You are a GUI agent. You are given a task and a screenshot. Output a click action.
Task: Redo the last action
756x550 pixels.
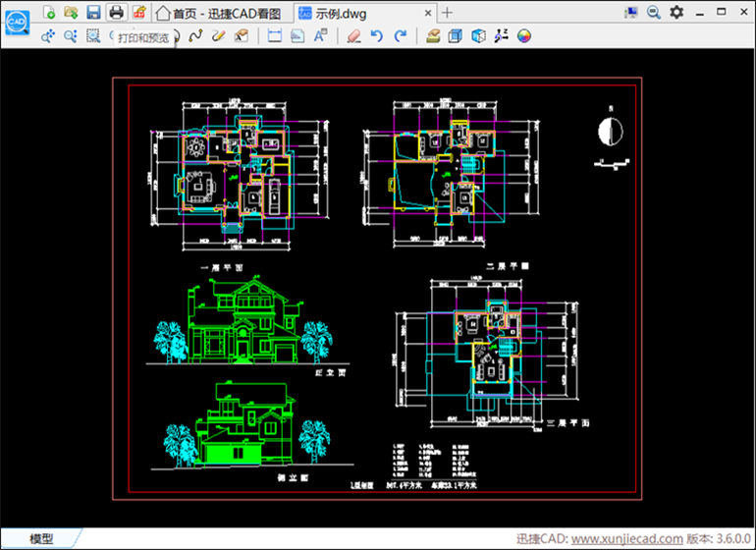pos(400,36)
